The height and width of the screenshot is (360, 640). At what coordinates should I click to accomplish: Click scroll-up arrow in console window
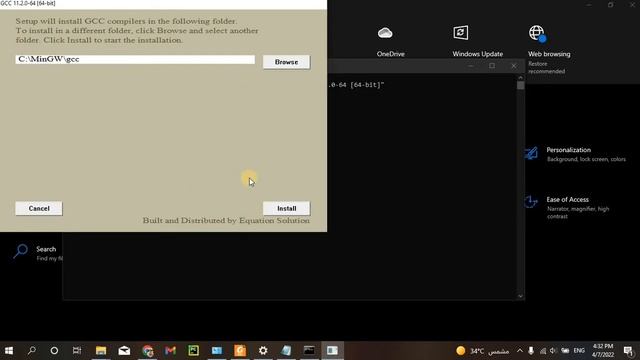[520, 78]
